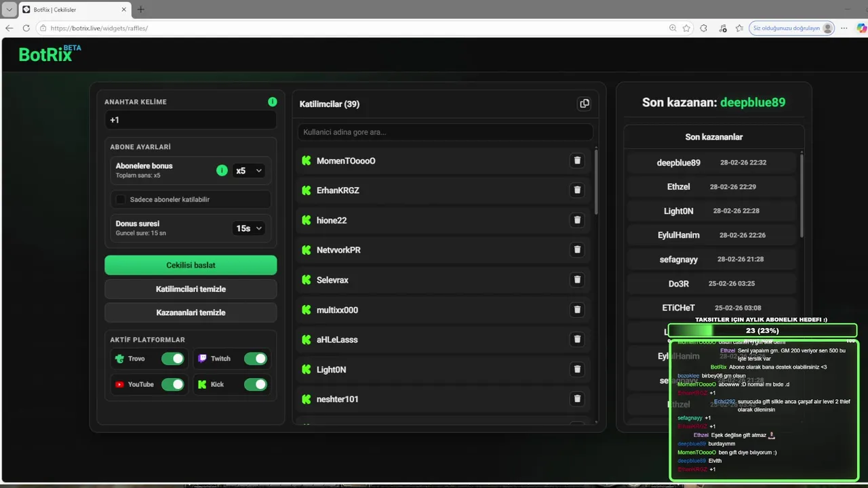Disable the Kick platform switch

click(x=256, y=384)
